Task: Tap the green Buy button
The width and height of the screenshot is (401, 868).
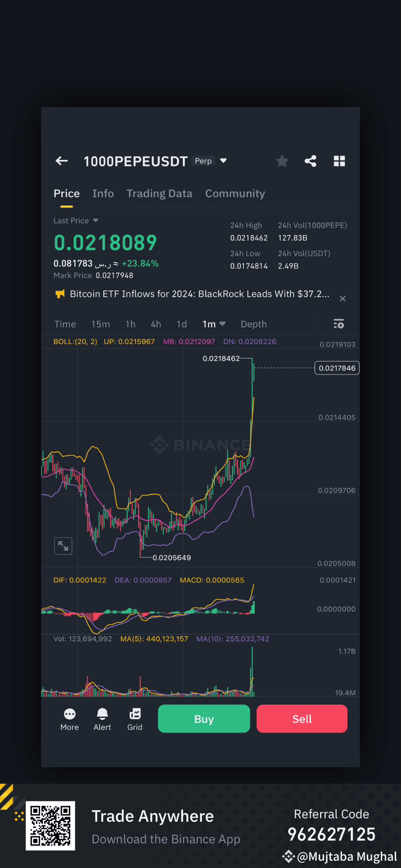Action: (204, 719)
